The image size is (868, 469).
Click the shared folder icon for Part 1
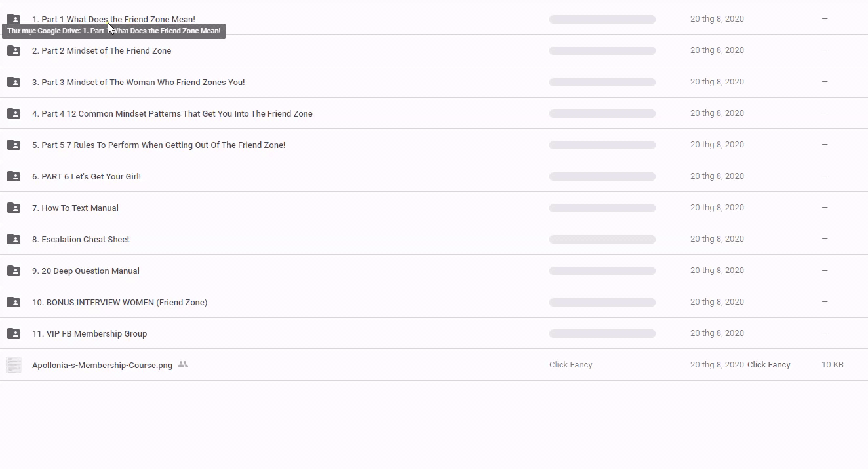click(14, 19)
